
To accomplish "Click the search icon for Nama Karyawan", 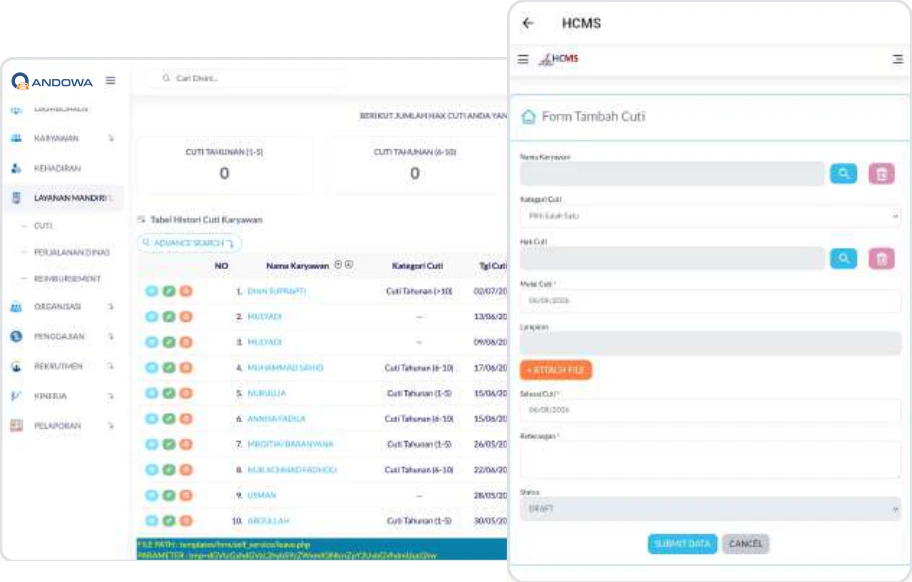I will (843, 174).
